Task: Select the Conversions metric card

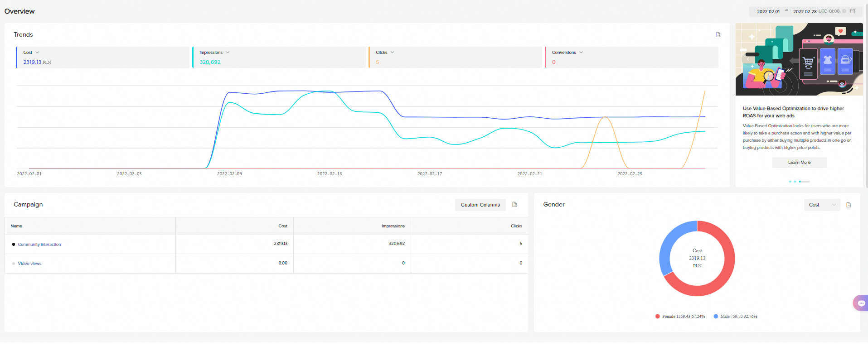Action: point(631,57)
